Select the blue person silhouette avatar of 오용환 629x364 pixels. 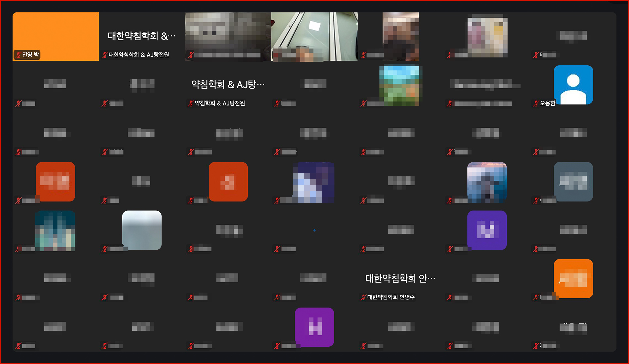click(573, 85)
